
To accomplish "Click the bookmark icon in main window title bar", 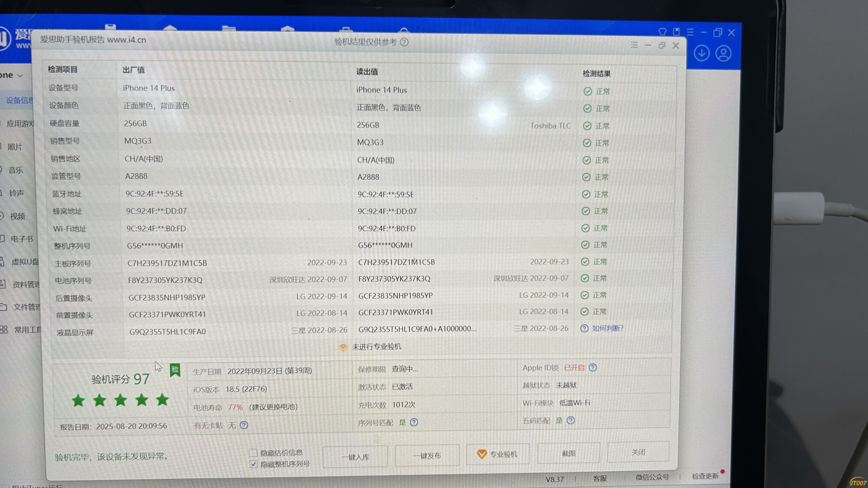I will pos(676,32).
